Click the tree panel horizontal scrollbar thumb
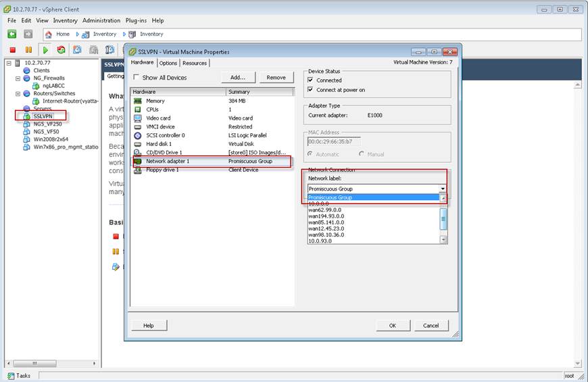 pos(35,364)
